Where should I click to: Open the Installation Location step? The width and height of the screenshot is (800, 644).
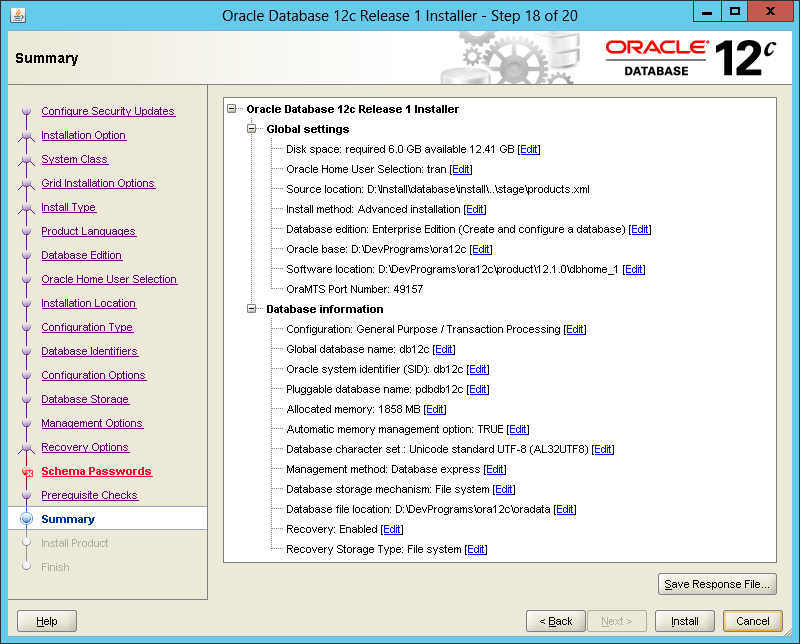(88, 303)
